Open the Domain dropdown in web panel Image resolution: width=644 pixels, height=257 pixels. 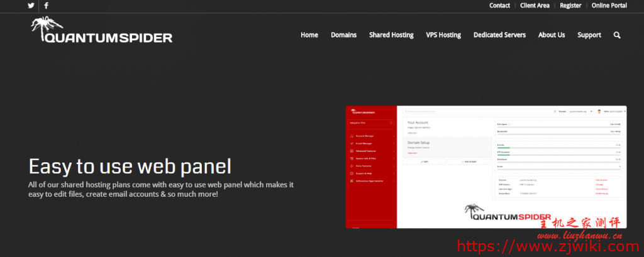[577, 111]
